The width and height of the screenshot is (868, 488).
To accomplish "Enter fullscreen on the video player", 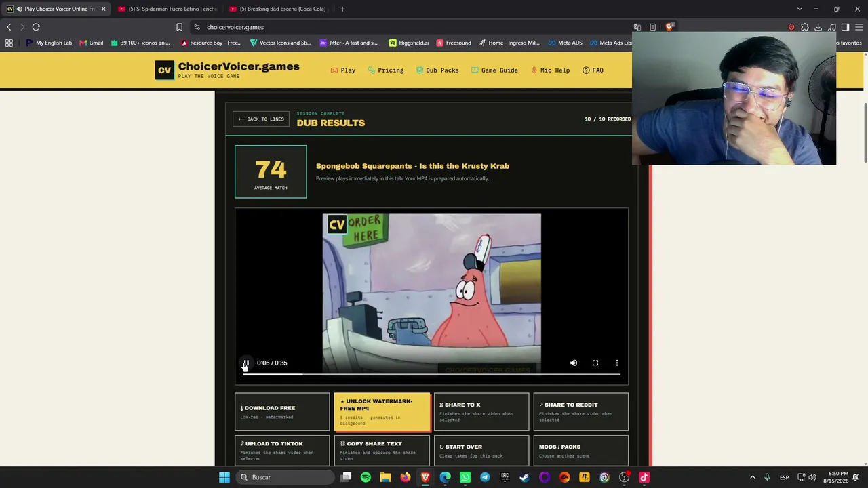I will (x=595, y=363).
